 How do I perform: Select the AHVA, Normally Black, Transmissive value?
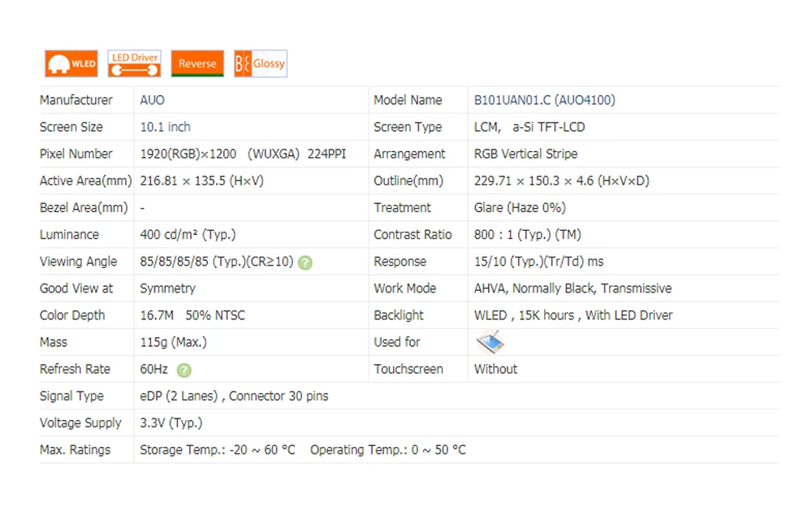(x=572, y=288)
